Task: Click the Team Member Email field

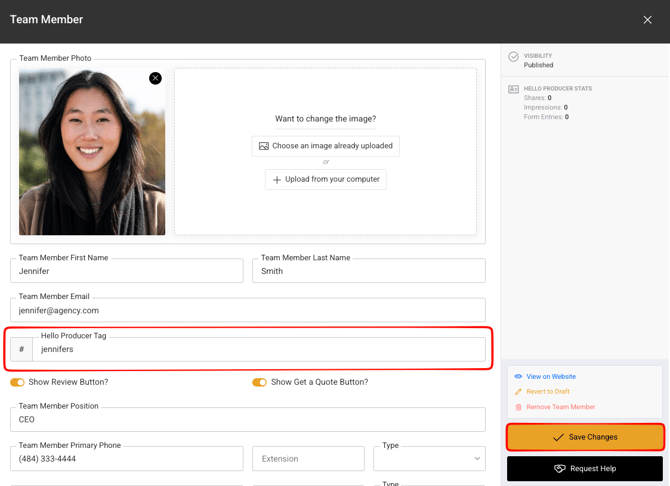Action: tap(247, 311)
